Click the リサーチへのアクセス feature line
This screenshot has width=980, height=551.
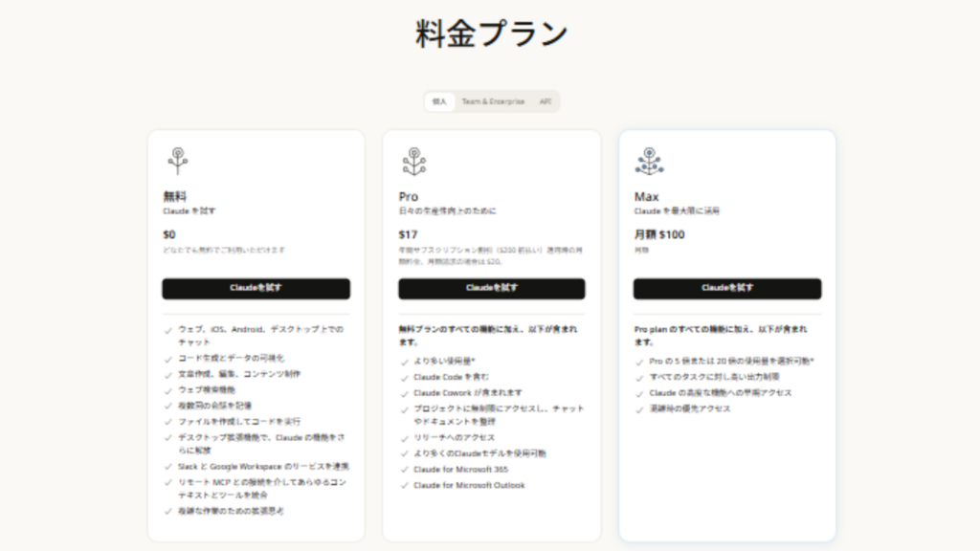click(x=455, y=438)
